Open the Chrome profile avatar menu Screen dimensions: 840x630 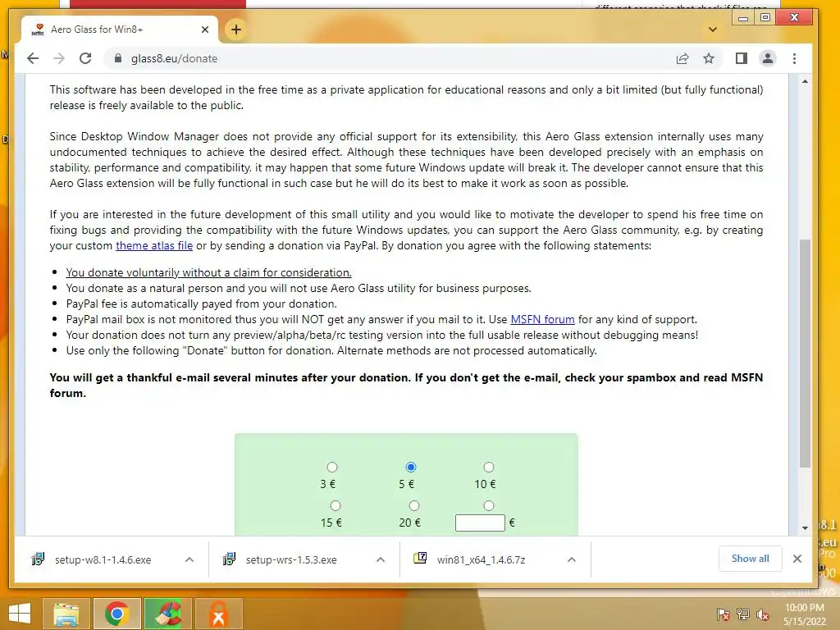click(768, 58)
